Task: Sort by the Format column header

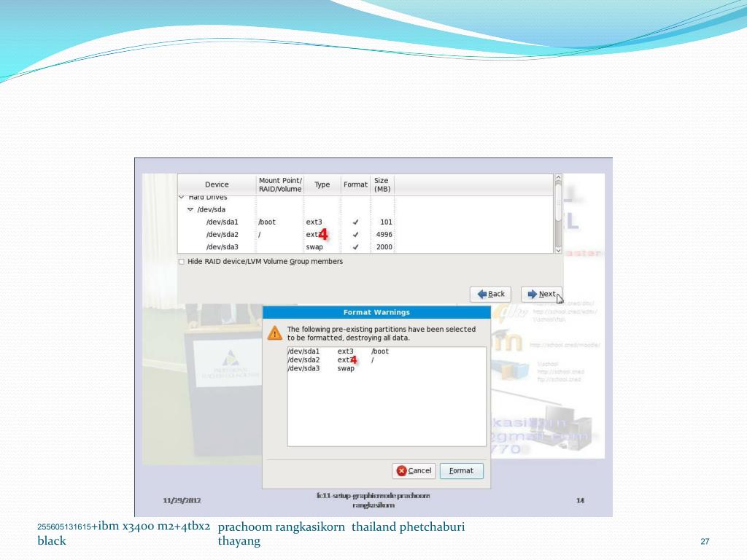Action: pyautogui.click(x=355, y=184)
